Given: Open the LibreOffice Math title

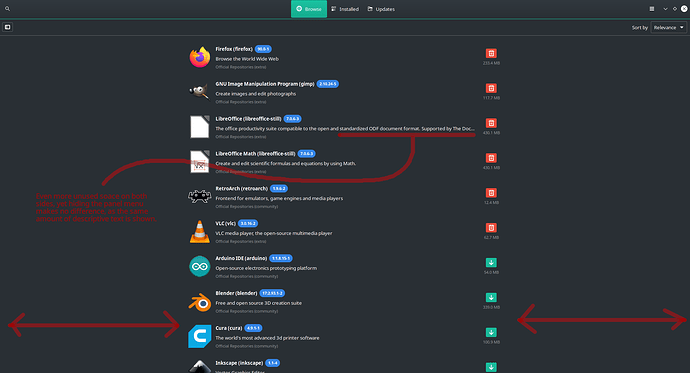Looking at the screenshot, I should [255, 154].
